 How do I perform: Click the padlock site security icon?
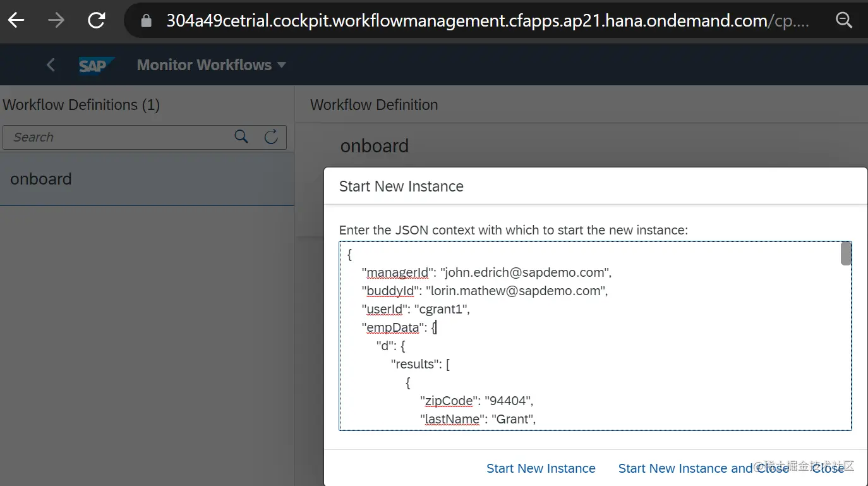coord(147,21)
